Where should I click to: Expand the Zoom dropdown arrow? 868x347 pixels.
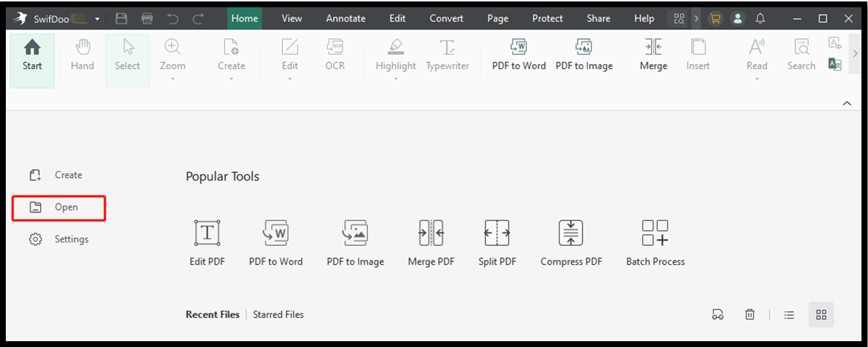[172, 79]
